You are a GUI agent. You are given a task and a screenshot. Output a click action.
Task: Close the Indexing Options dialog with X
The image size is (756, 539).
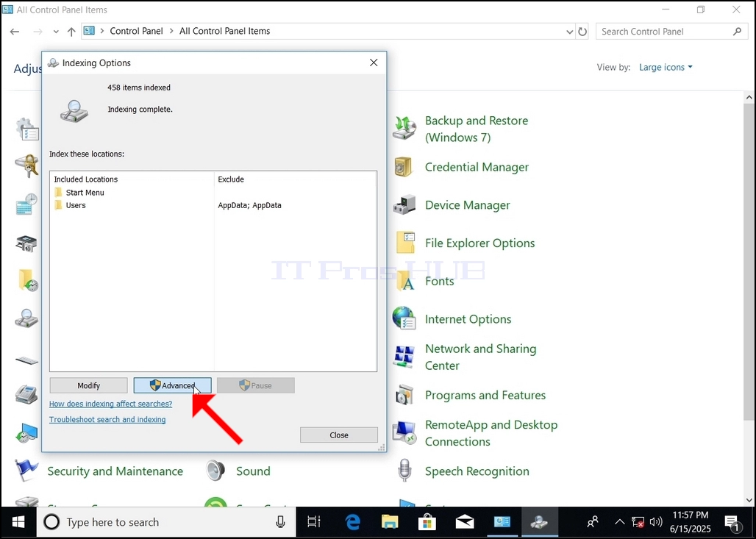click(x=374, y=63)
